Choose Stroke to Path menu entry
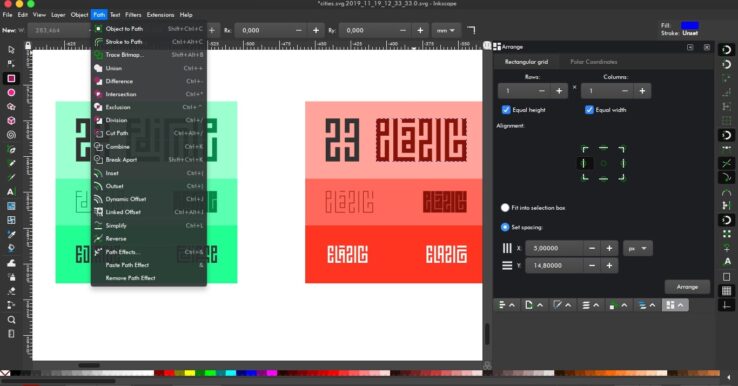The image size is (738, 386). [x=149, y=42]
